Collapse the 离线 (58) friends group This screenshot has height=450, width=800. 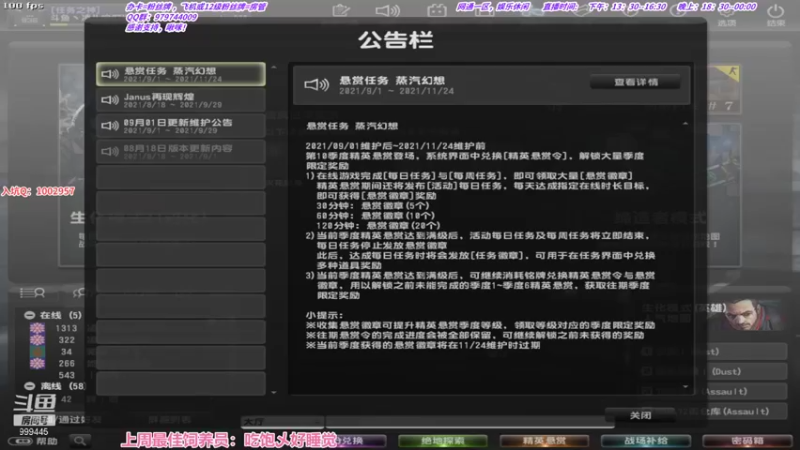pos(30,386)
